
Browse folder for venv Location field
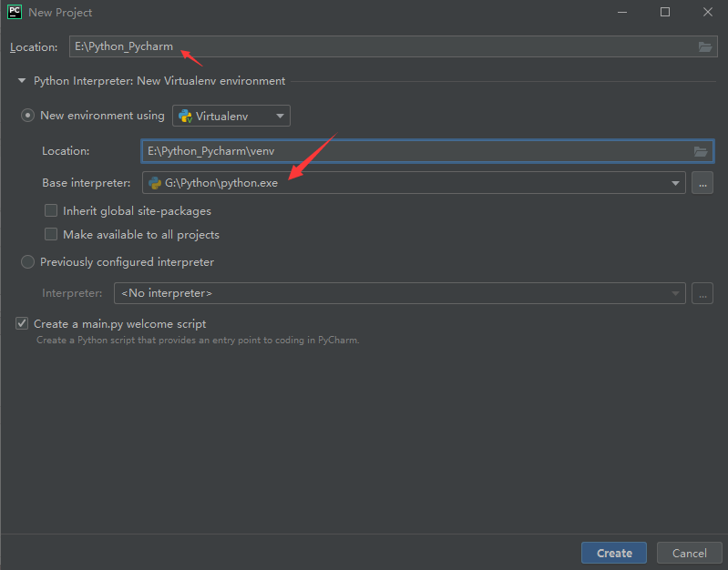point(700,151)
